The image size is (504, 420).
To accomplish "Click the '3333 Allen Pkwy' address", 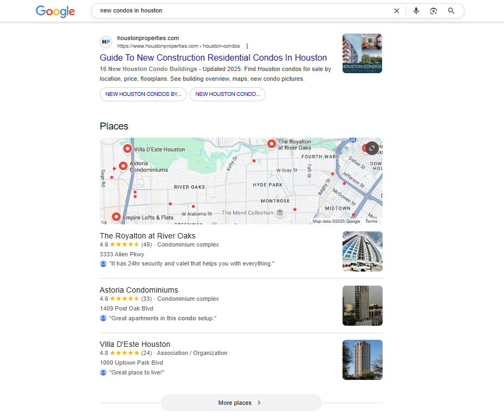I will point(122,254).
